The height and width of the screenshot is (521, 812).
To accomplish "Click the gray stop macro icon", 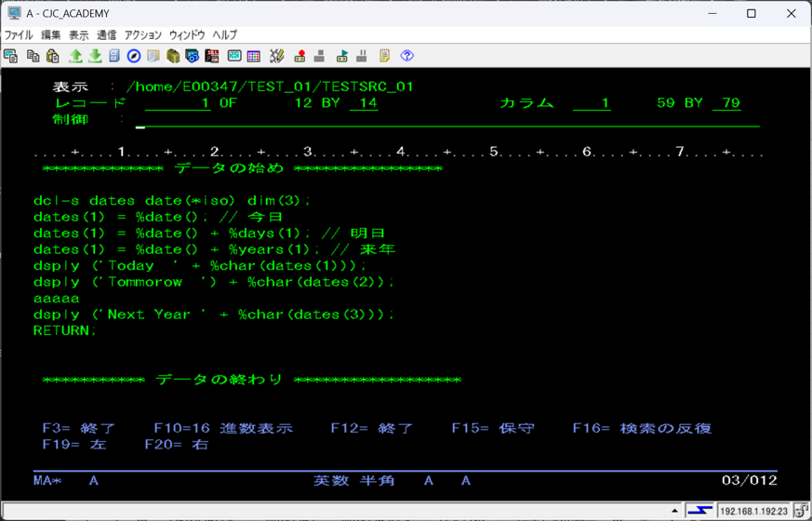I will (x=319, y=56).
